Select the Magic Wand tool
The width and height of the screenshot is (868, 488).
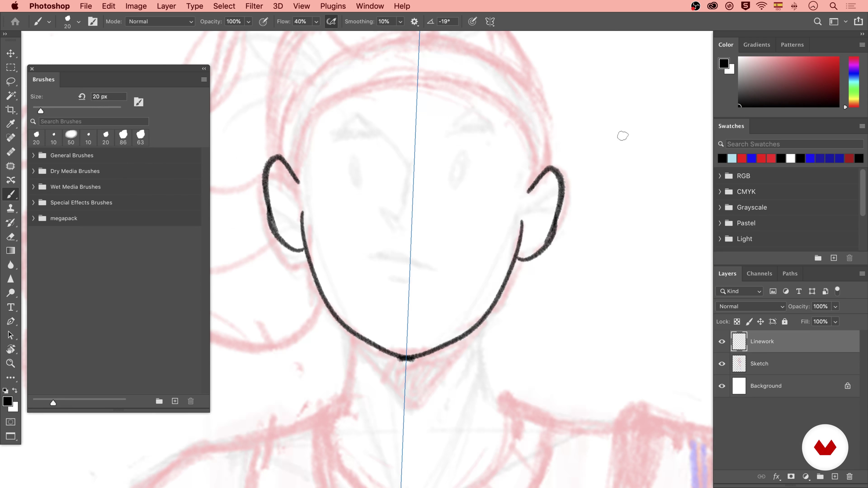11,96
